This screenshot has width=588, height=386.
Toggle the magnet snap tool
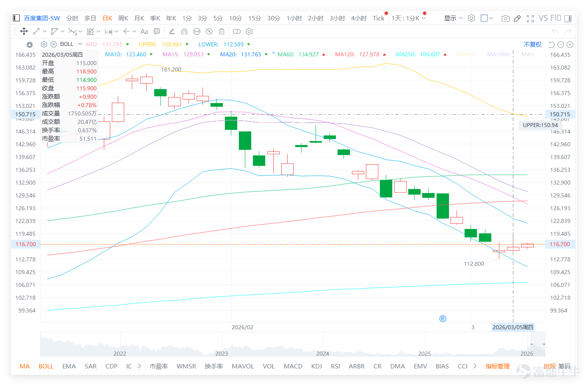click(184, 32)
